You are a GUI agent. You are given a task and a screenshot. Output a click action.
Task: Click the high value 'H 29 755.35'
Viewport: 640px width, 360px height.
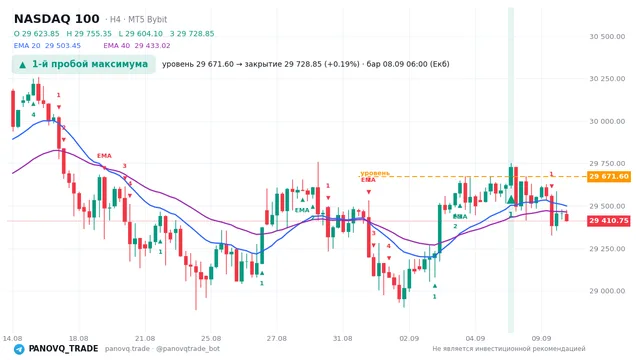click(89, 34)
